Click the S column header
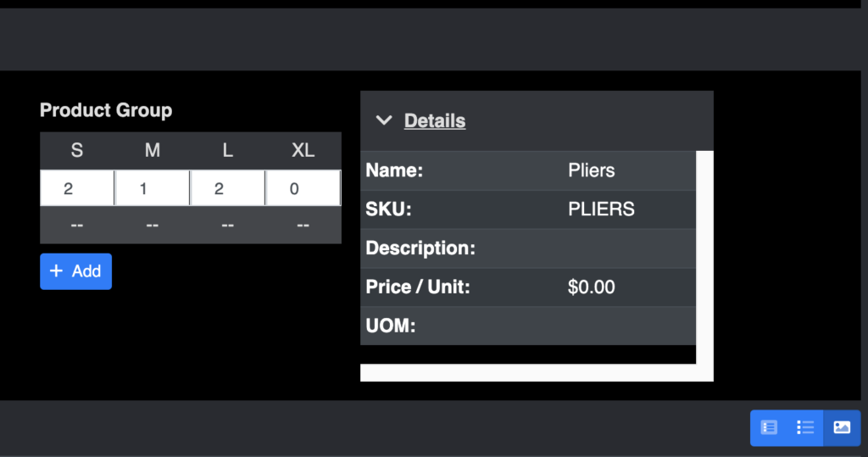868x457 pixels. [77, 150]
